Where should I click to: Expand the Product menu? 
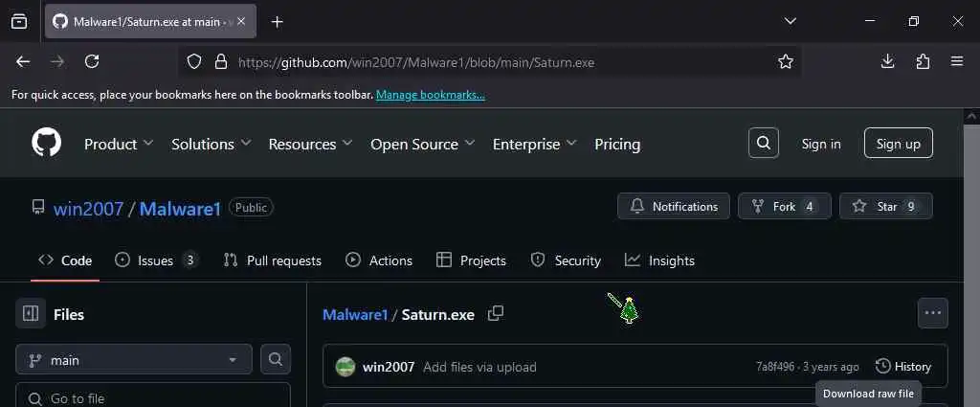point(119,144)
